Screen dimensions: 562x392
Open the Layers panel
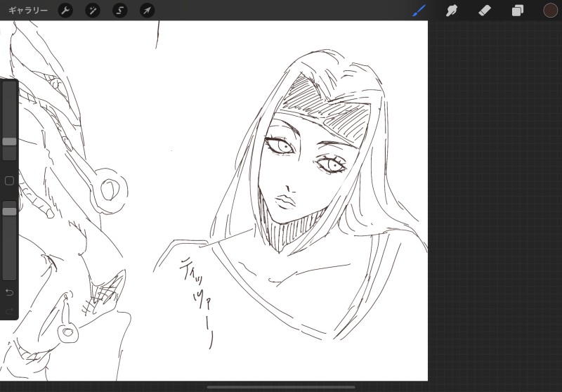(517, 11)
